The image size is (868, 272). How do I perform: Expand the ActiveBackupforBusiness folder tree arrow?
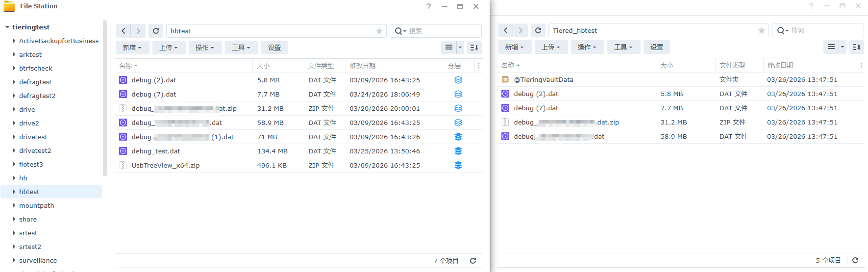(14, 41)
